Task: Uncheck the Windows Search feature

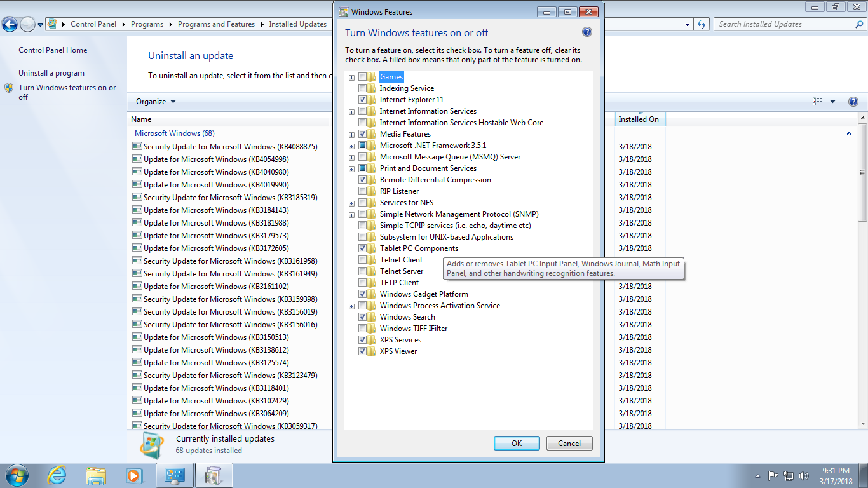Action: tap(362, 317)
